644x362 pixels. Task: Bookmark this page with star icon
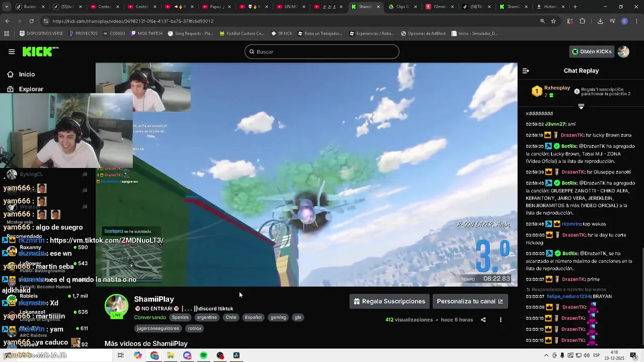click(x=553, y=21)
